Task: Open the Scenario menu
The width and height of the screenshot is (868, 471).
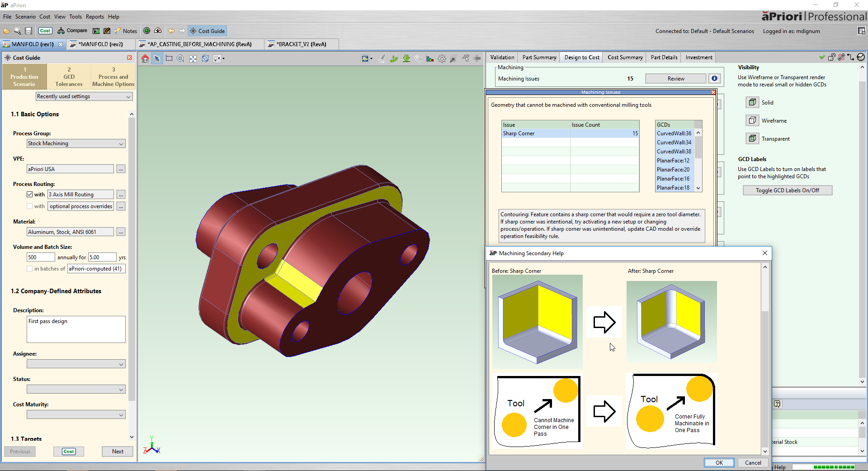Action: pos(25,17)
